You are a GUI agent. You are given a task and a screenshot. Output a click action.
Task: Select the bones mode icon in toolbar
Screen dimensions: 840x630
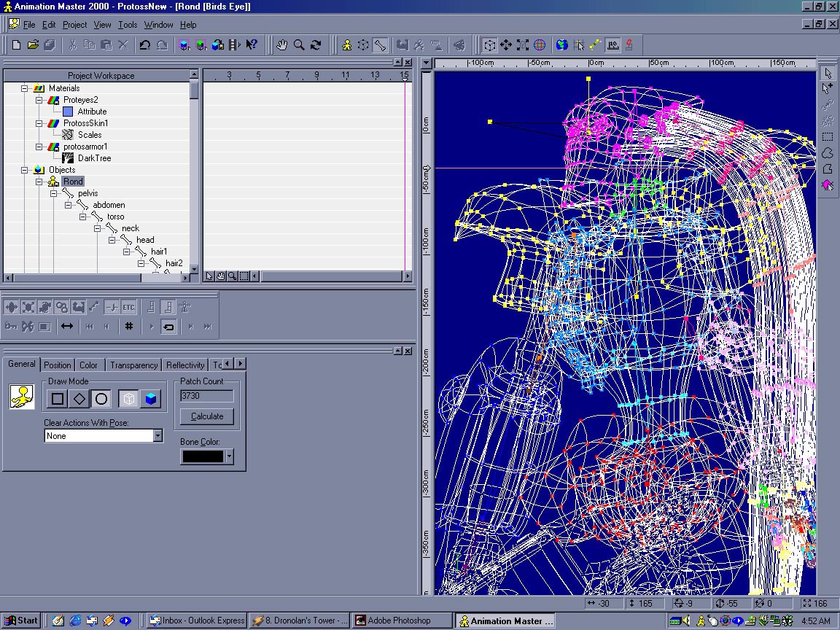(x=380, y=45)
